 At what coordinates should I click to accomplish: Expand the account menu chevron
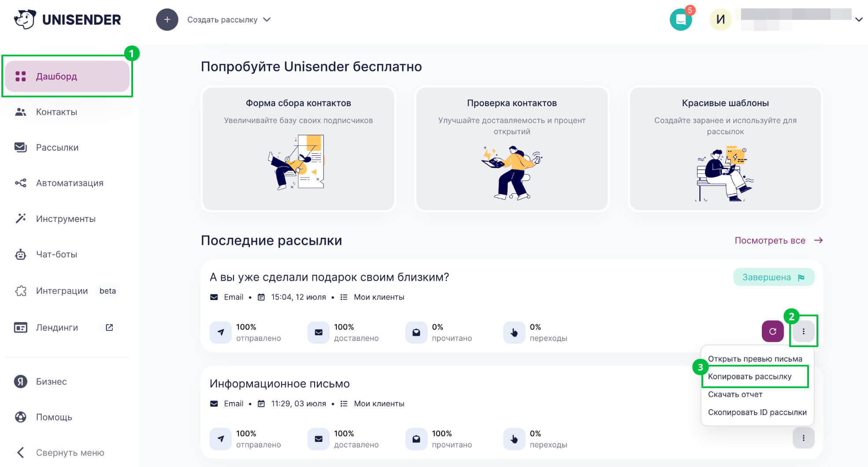(859, 19)
